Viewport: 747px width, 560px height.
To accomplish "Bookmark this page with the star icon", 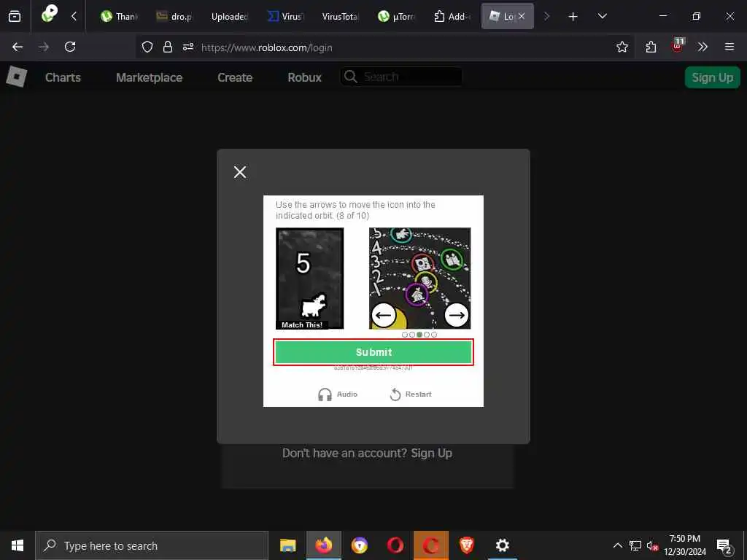I will 622,47.
